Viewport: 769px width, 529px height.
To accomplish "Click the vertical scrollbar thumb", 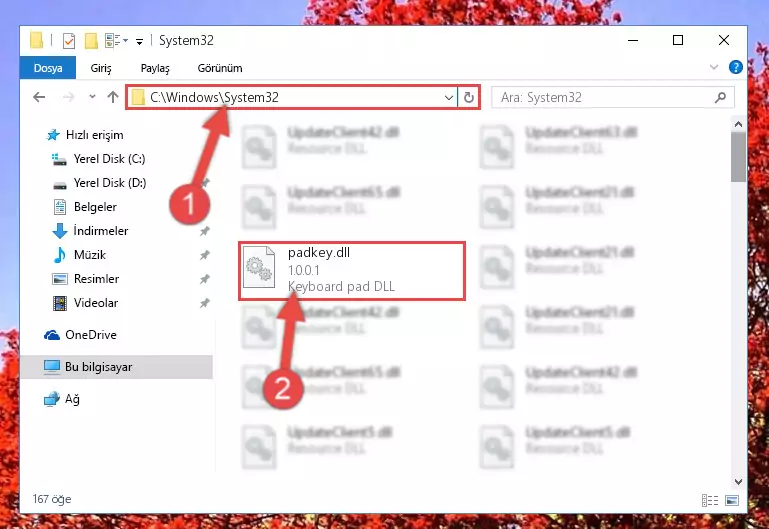I will tap(738, 157).
